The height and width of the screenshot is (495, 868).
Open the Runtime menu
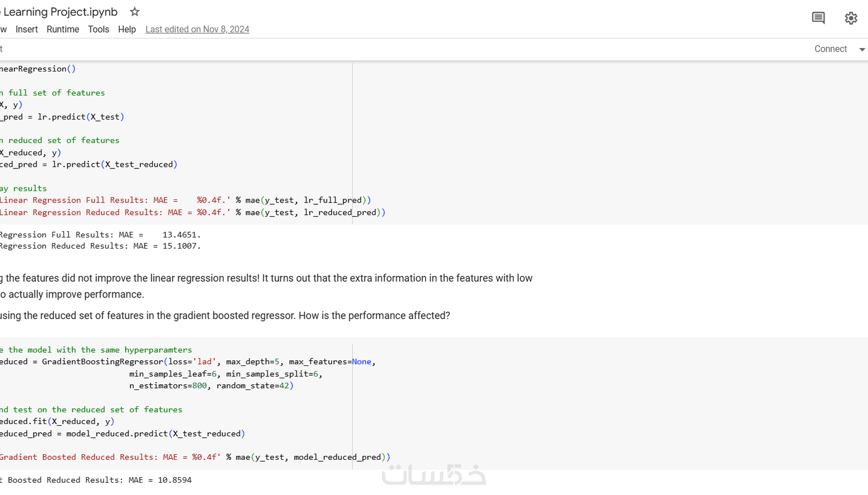(63, 30)
